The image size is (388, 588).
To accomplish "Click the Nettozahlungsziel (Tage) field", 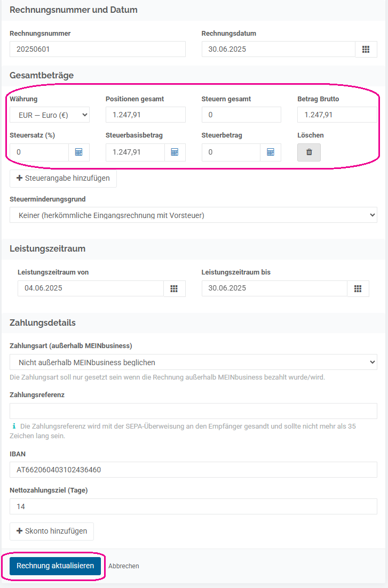I will point(193,506).
